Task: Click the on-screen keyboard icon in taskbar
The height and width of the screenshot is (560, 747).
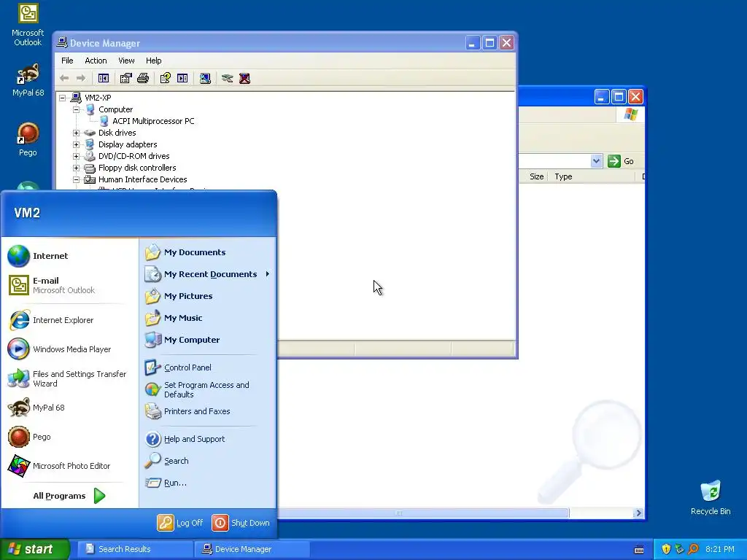Action: [x=639, y=550]
